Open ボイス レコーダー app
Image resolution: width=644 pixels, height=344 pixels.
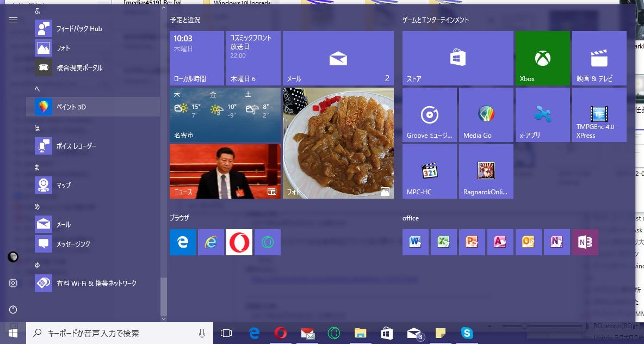pyautogui.click(x=93, y=146)
